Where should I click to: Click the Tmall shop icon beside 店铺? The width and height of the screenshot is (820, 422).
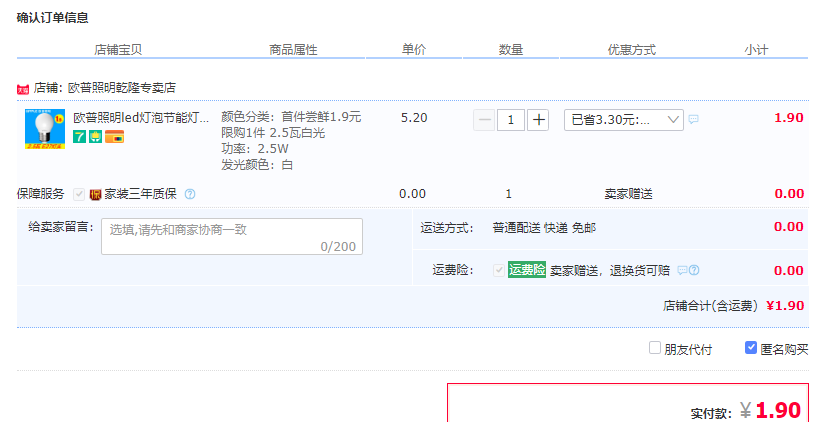tap(22, 89)
